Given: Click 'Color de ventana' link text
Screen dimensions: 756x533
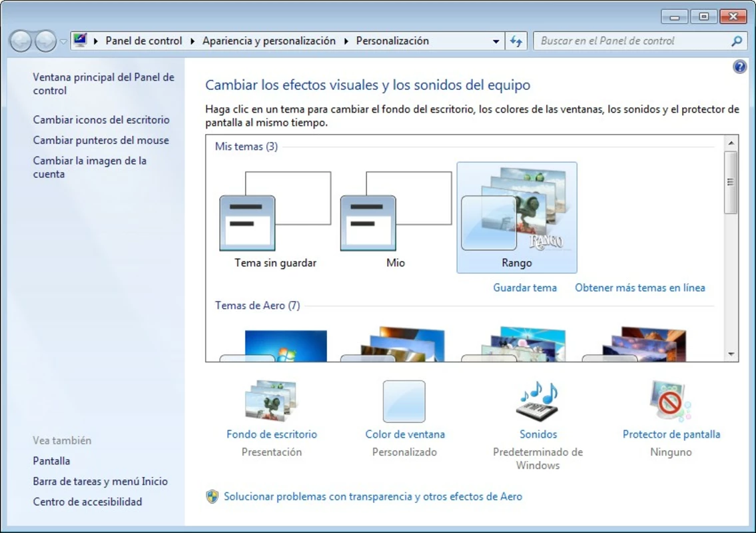Looking at the screenshot, I should coord(404,434).
